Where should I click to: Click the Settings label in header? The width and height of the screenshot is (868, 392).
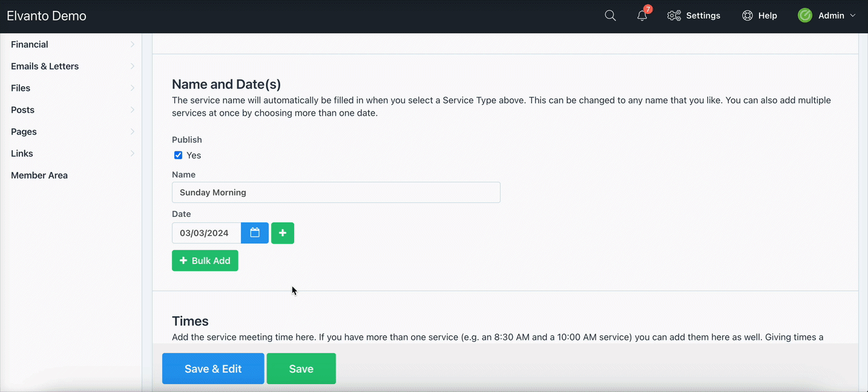pos(703,16)
